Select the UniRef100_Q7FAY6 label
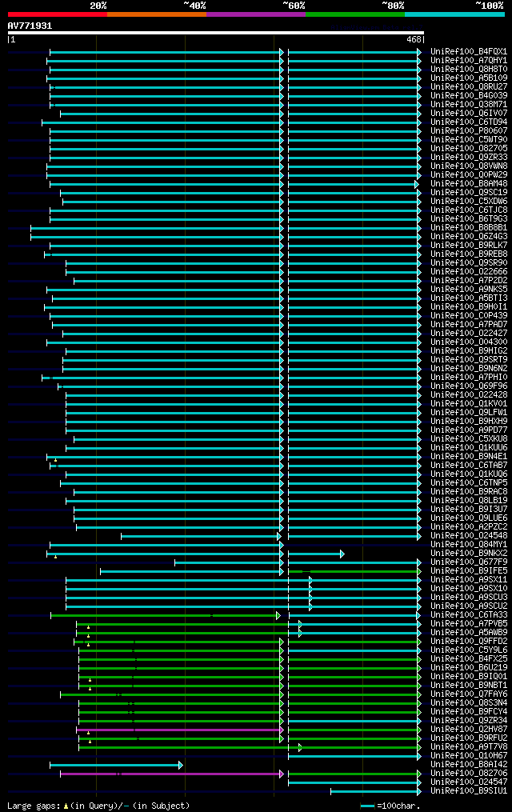512x812 pixels. [x=469, y=694]
